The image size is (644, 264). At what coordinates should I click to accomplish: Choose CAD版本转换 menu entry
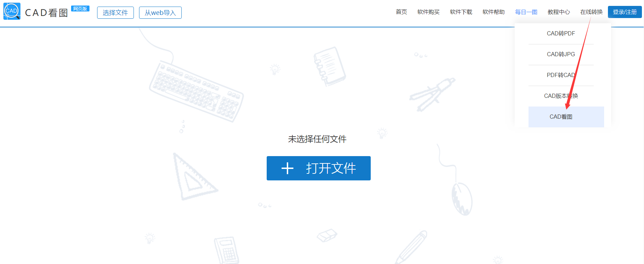coord(561,96)
